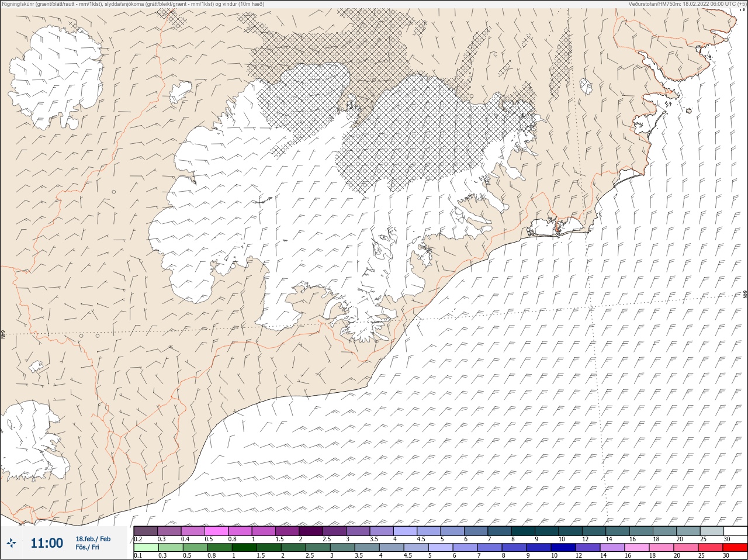Select the upper legend swatch between 6 and 7

pyautogui.click(x=476, y=531)
